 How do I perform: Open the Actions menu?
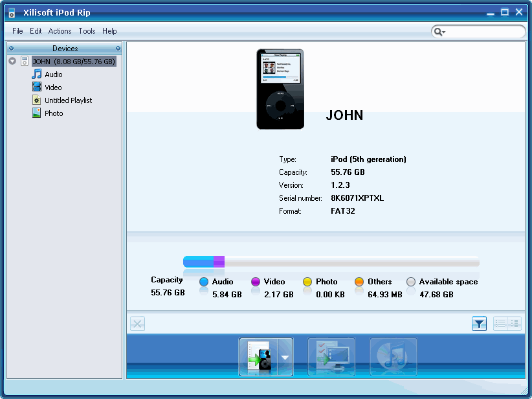click(x=60, y=31)
